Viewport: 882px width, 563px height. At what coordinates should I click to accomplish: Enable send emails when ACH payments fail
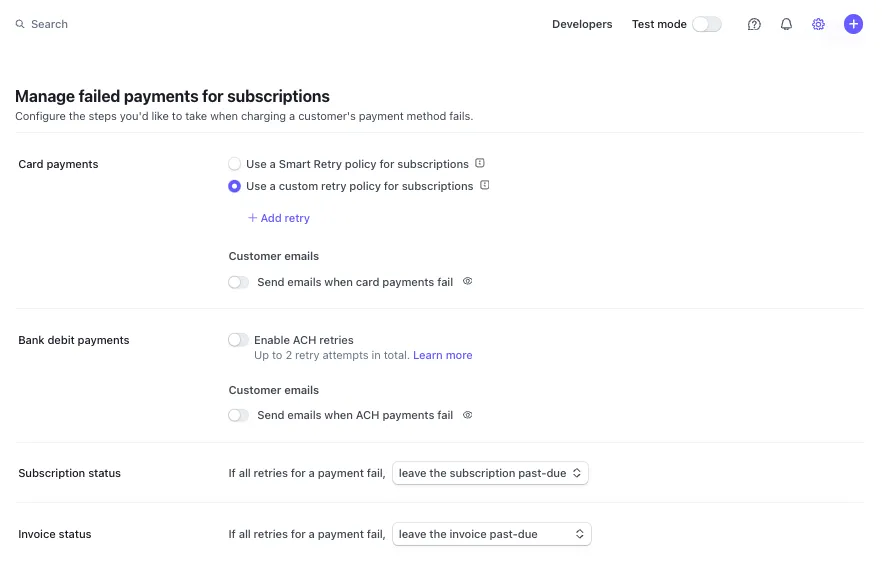point(238,415)
